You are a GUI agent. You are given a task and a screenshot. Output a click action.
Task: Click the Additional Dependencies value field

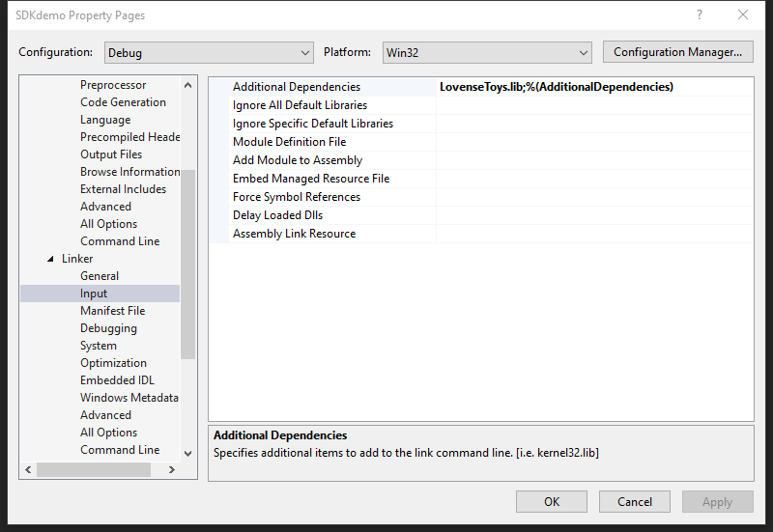[594, 87]
